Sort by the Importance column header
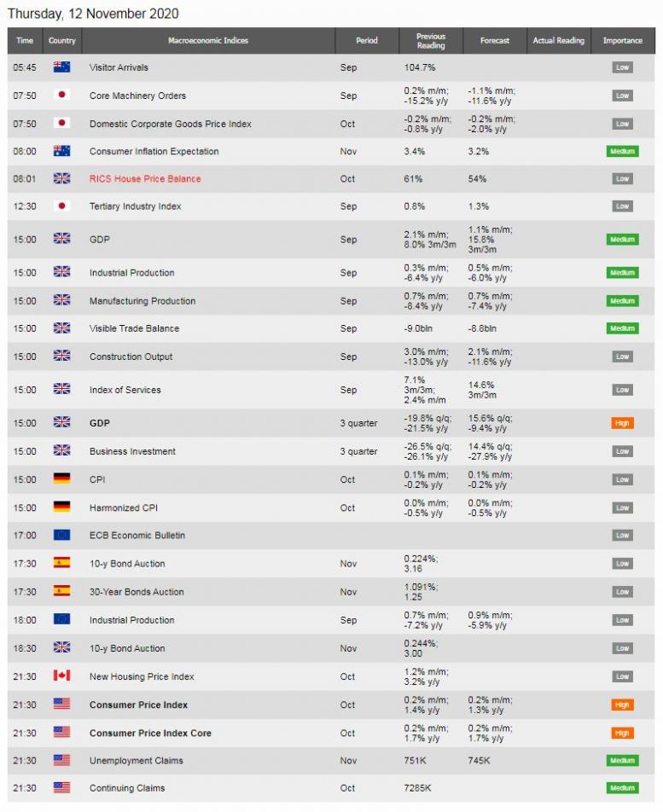The height and width of the screenshot is (812, 663). click(623, 40)
